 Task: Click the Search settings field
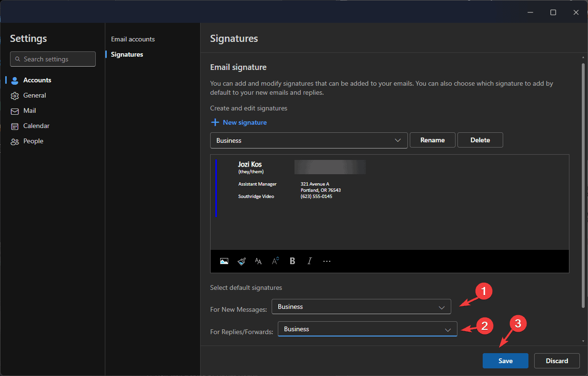coord(53,59)
